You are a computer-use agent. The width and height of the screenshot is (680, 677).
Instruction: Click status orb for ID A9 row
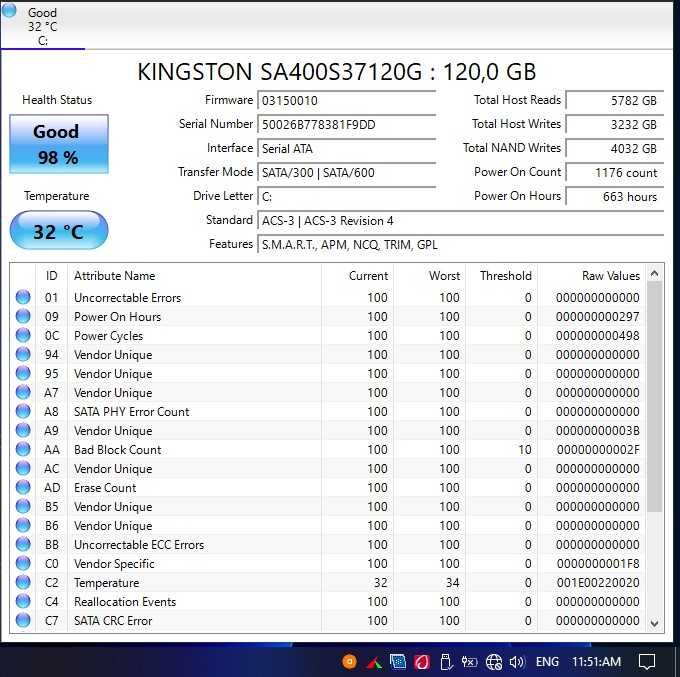point(23,430)
